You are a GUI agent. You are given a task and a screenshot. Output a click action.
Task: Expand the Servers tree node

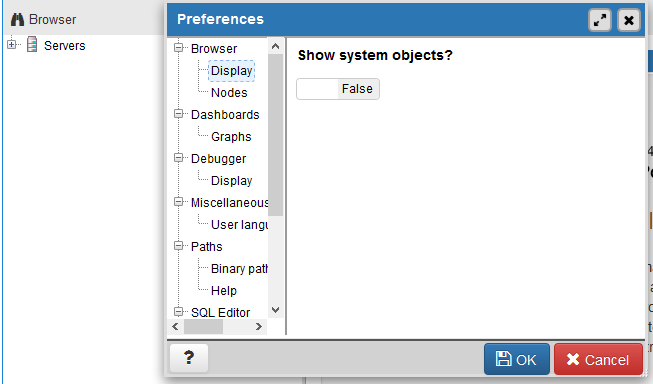12,45
